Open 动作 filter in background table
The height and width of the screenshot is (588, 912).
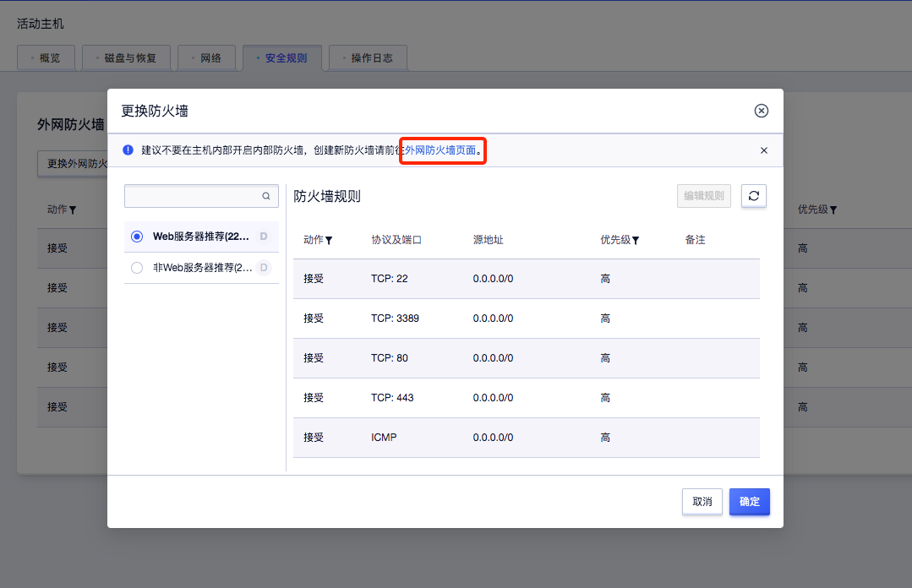tap(73, 210)
